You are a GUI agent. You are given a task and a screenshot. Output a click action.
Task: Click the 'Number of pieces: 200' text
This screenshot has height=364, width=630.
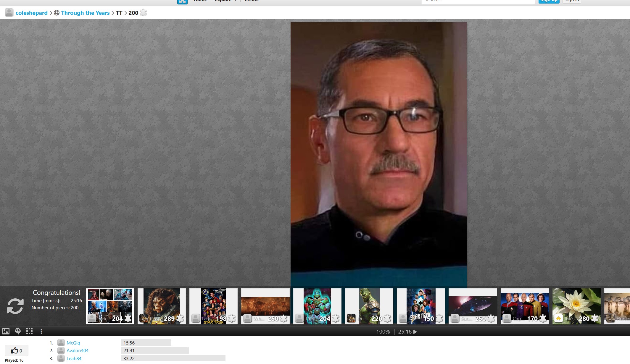click(55, 308)
